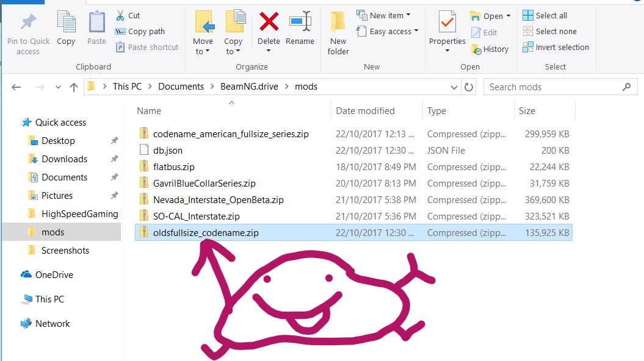Click mods in the address path

pyautogui.click(x=306, y=87)
